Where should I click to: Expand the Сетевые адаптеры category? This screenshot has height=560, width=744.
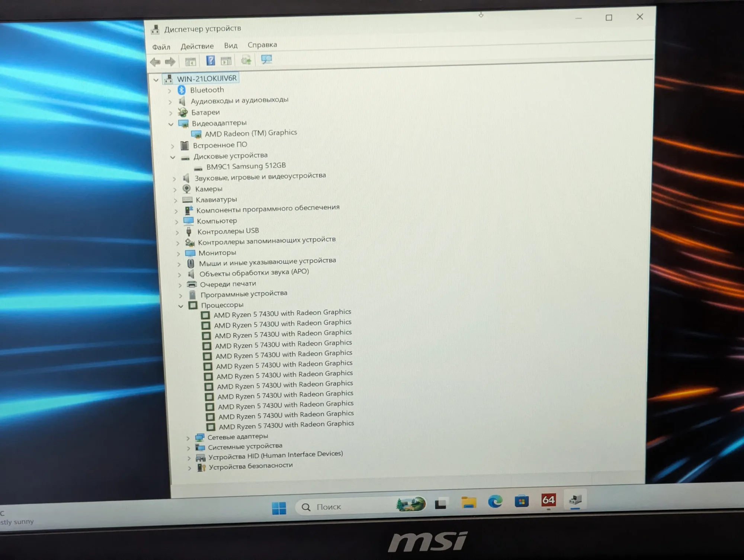click(x=188, y=438)
